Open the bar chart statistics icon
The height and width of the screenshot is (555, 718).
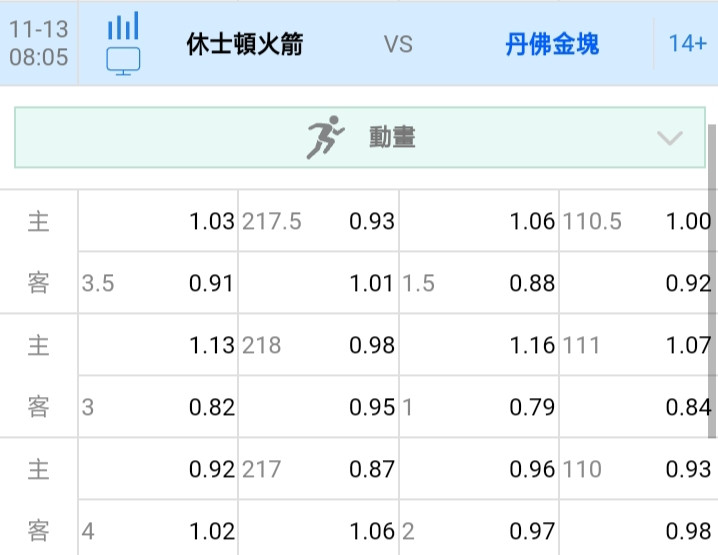pyautogui.click(x=123, y=26)
